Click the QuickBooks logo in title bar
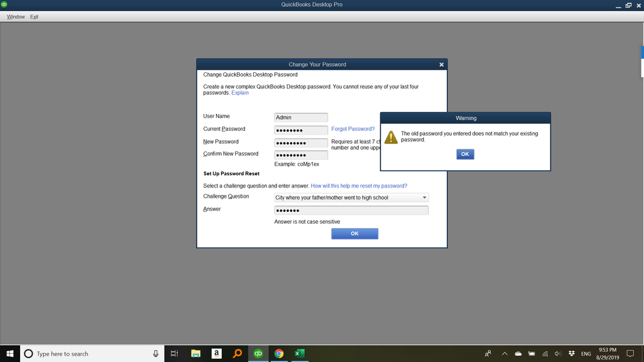 (x=4, y=4)
